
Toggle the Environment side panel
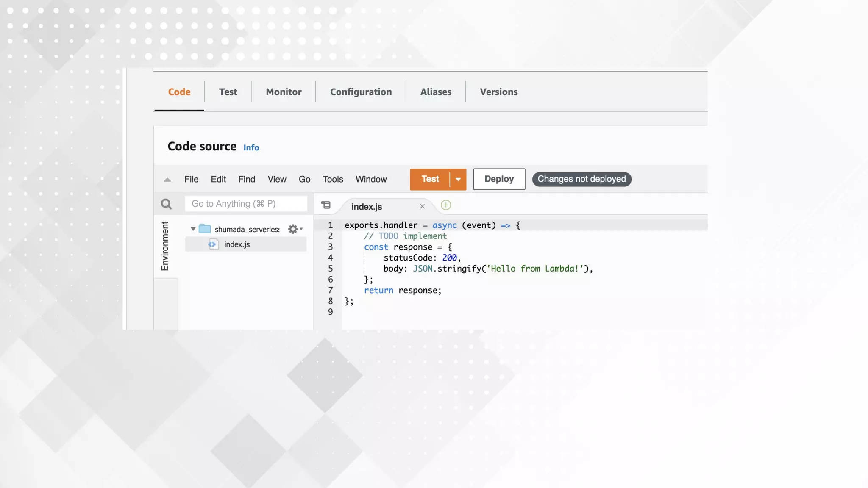[x=165, y=246]
